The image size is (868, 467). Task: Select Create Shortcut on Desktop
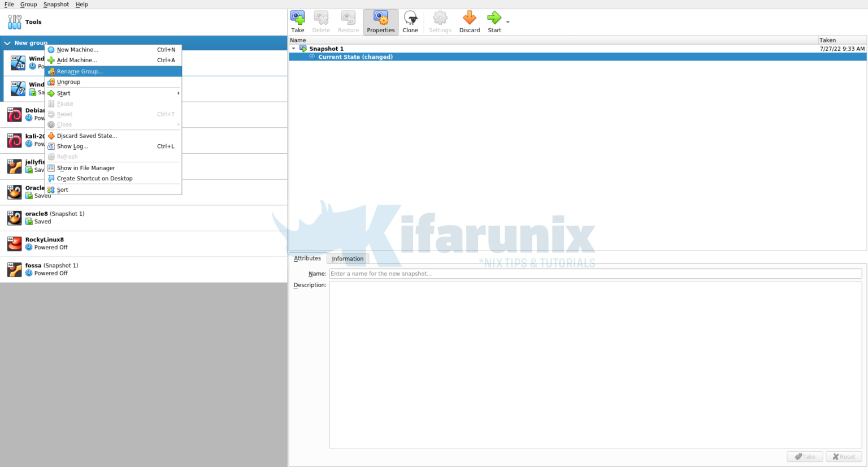tap(113, 178)
